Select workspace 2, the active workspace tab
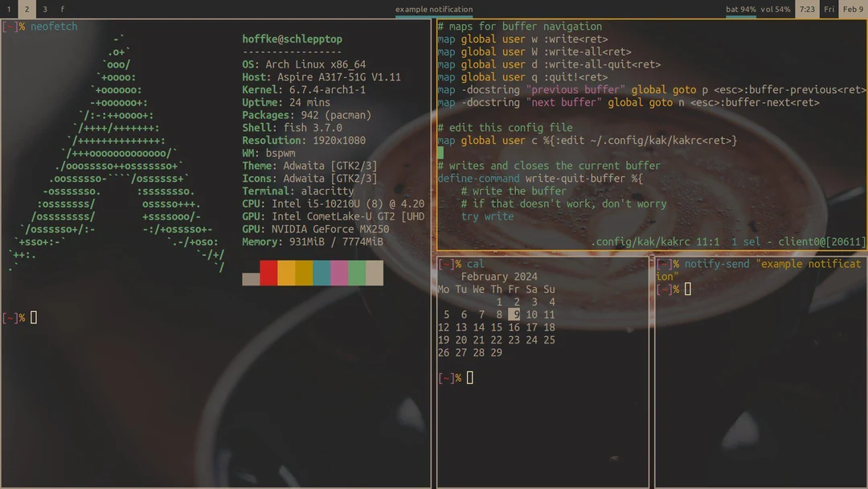 27,10
